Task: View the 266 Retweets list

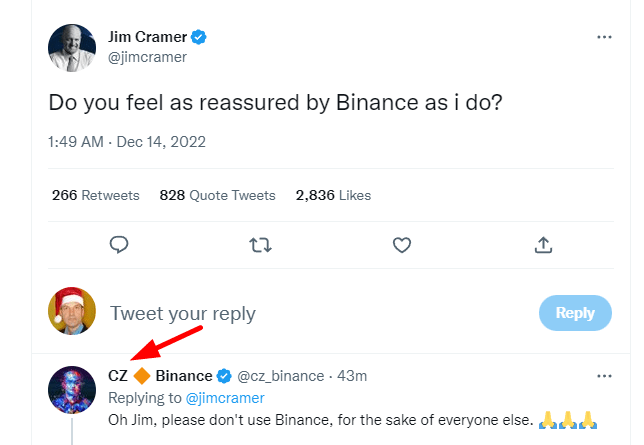Action: point(96,195)
